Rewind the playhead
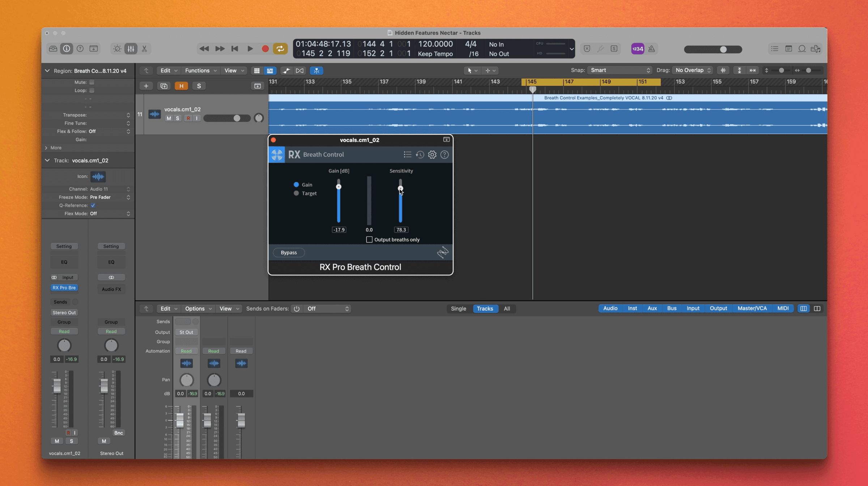Screen dimensions: 868x486 [204, 49]
